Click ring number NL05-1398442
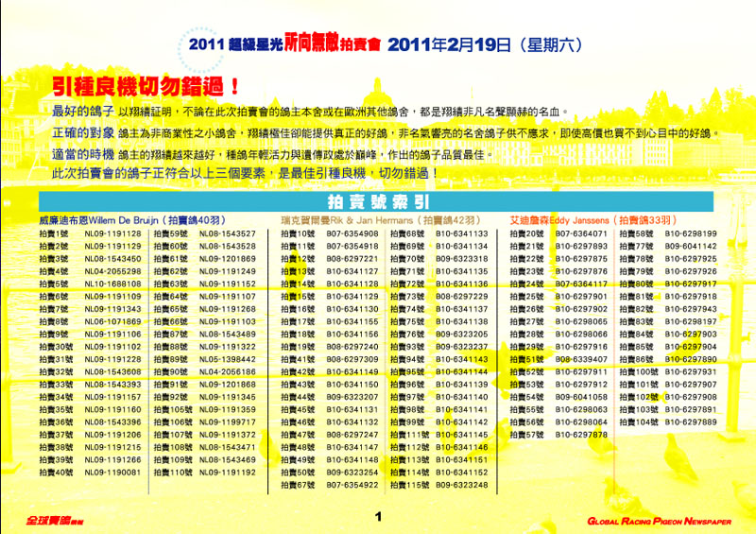Image resolution: width=756 pixels, height=534 pixels. point(228,359)
